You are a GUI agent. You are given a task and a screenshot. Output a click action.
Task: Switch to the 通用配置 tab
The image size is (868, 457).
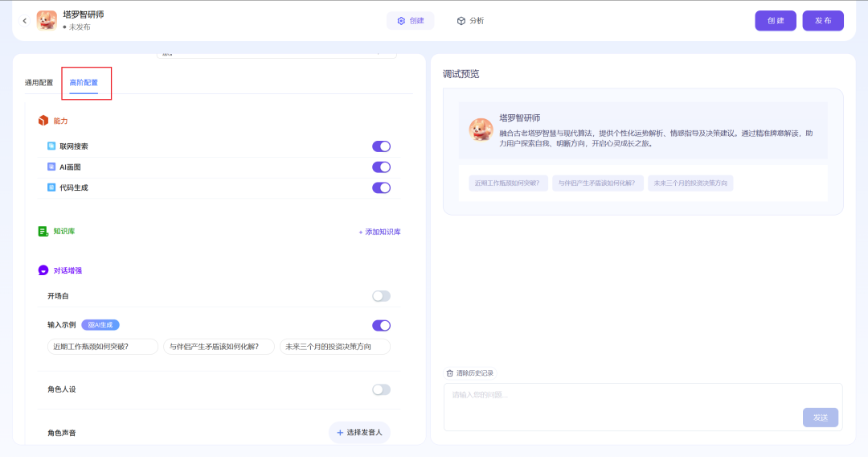click(x=39, y=83)
